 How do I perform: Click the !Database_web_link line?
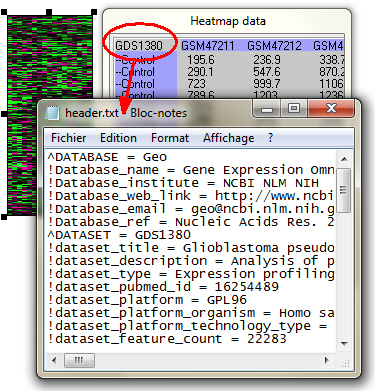(191, 196)
